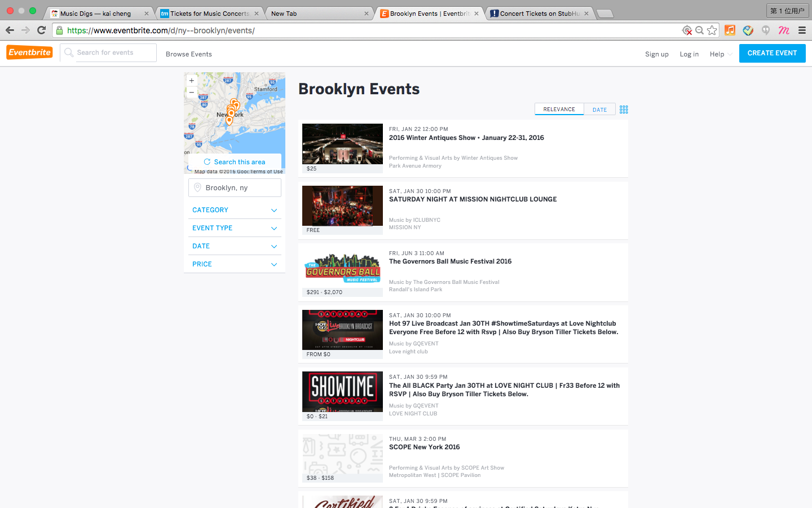This screenshot has height=508, width=812.
Task: Click the CREATE EVENT button
Action: click(x=772, y=53)
